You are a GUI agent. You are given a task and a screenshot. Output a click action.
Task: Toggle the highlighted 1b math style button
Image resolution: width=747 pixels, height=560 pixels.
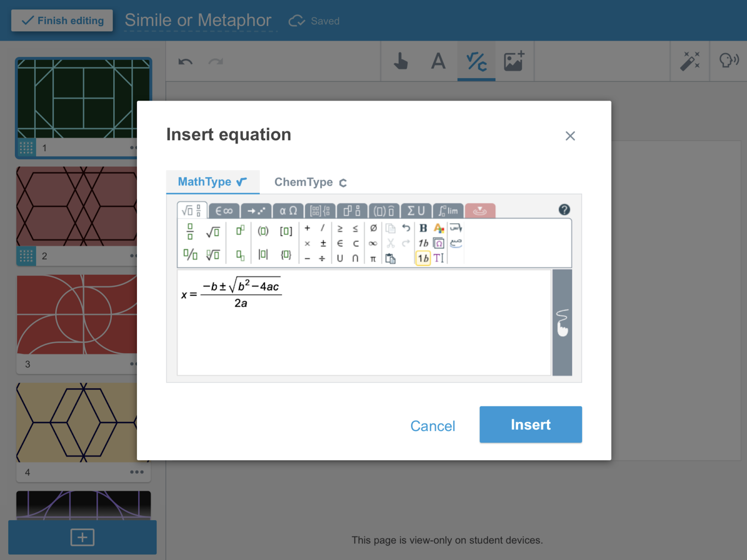[422, 258]
